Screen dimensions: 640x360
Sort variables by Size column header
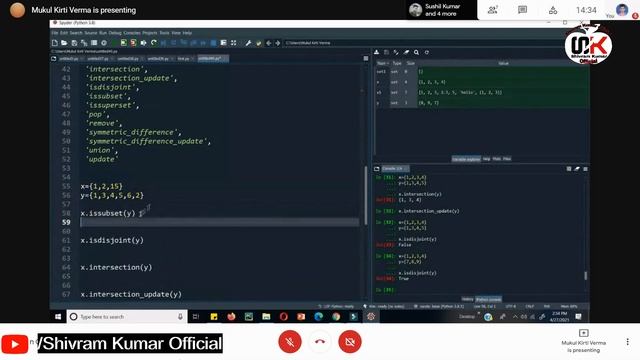411,63
